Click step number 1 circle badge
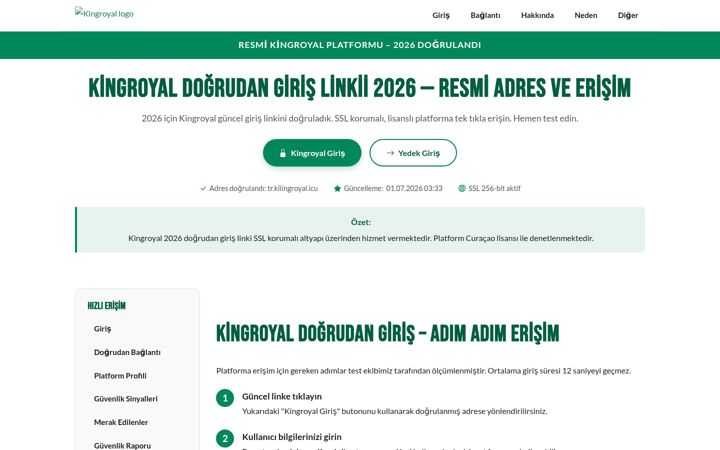 pos(225,398)
